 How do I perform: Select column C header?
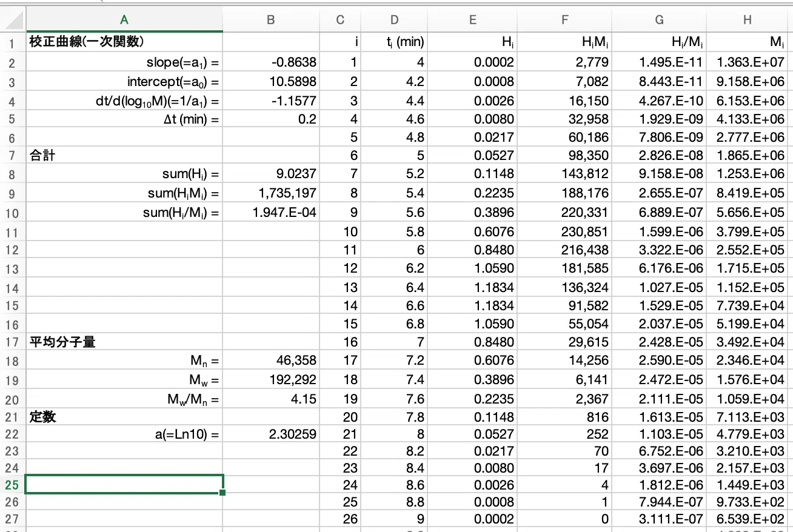(340, 20)
